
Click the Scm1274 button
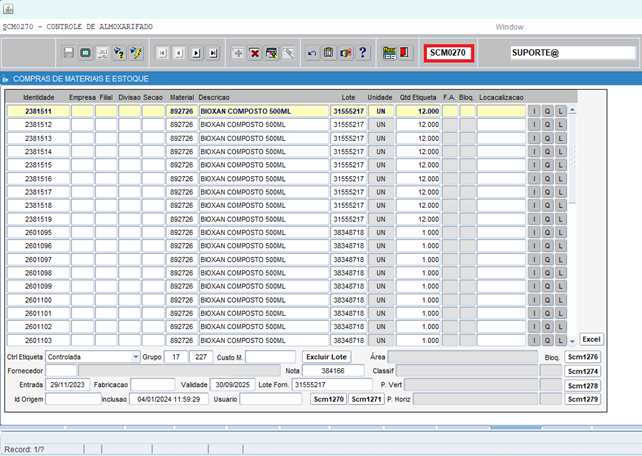pos(583,371)
